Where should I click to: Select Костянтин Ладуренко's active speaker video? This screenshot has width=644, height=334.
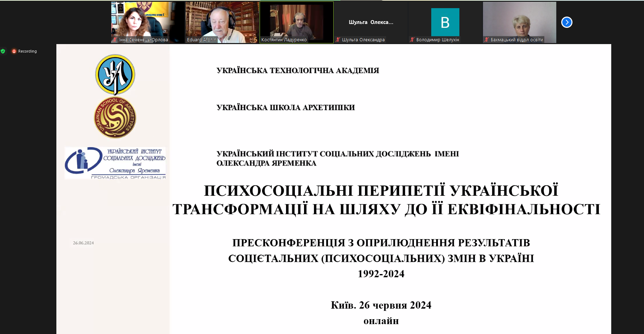tap(297, 22)
